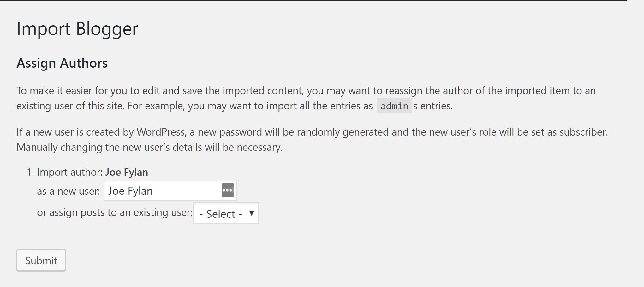Viewport: 644px width, 287px height.
Task: Click the '- Select -' text in combo box
Action: click(x=221, y=214)
